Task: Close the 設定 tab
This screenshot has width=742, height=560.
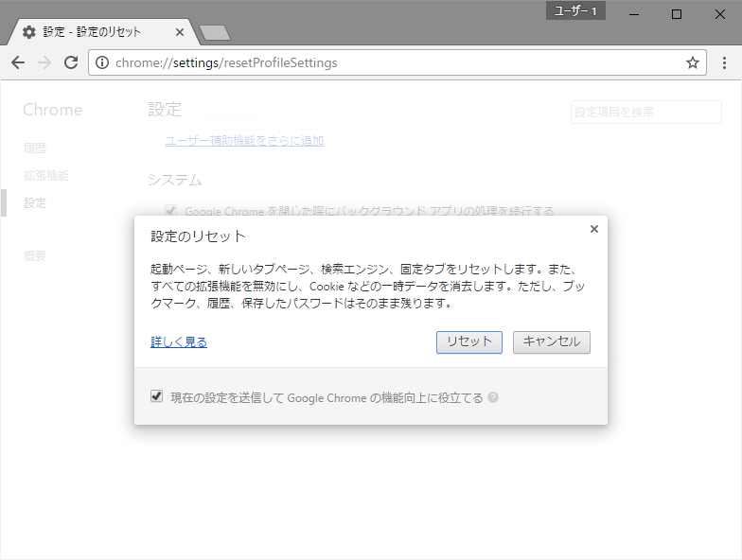Action: click(180, 32)
